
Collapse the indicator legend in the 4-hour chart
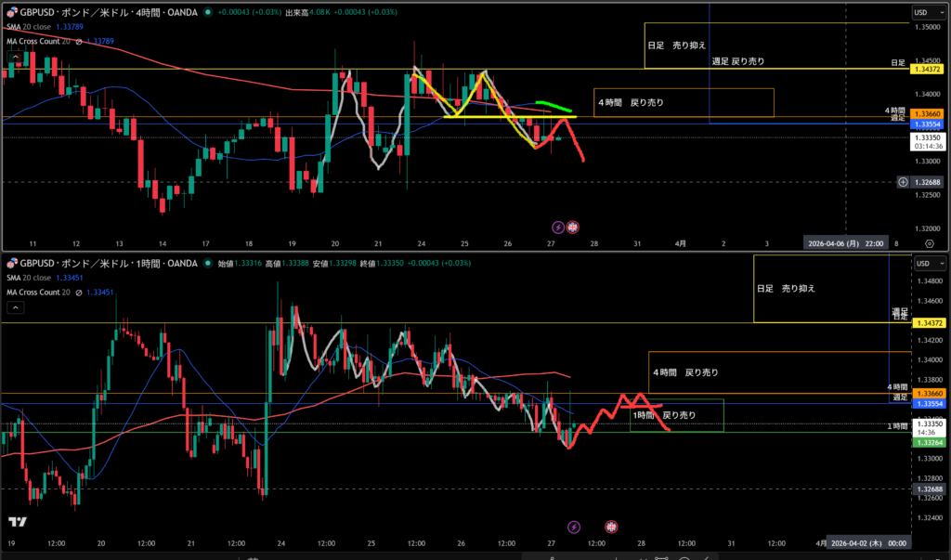(x=14, y=56)
